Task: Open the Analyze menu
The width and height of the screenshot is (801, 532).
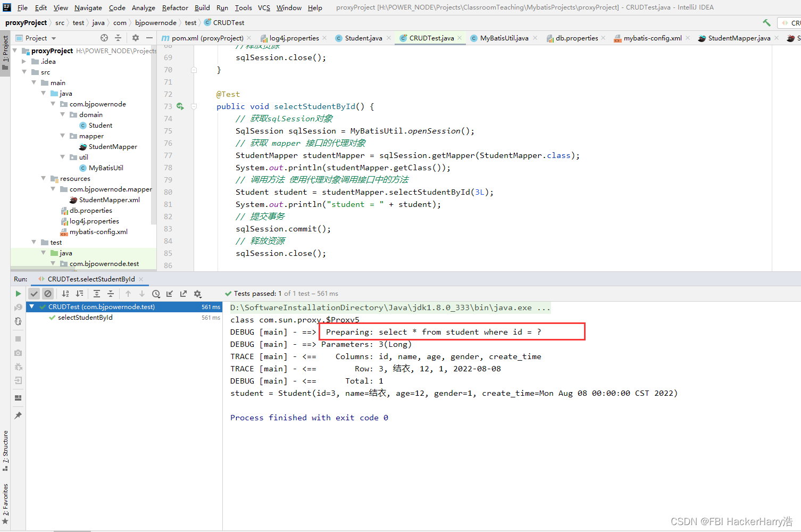Action: pyautogui.click(x=144, y=7)
